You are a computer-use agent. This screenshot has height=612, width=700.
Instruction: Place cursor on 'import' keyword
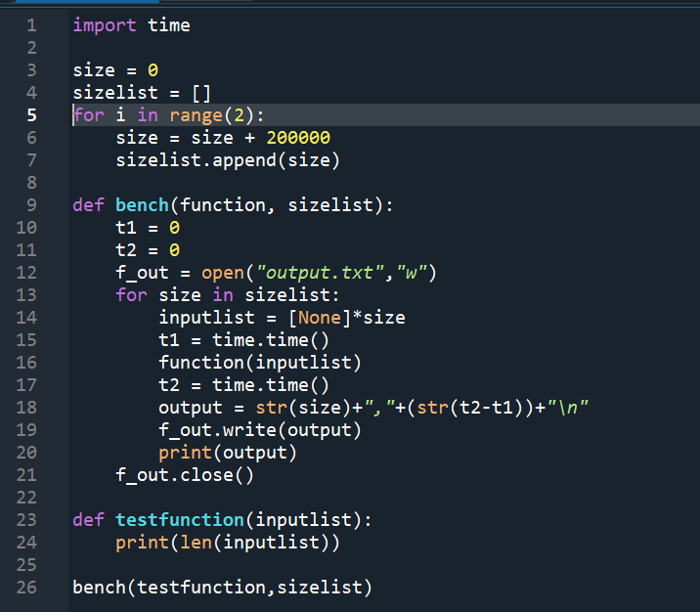105,25
